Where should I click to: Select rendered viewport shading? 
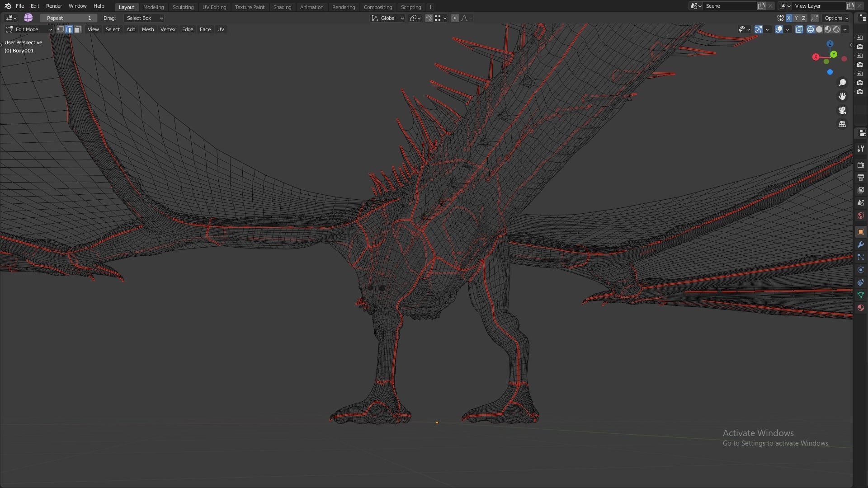(836, 29)
